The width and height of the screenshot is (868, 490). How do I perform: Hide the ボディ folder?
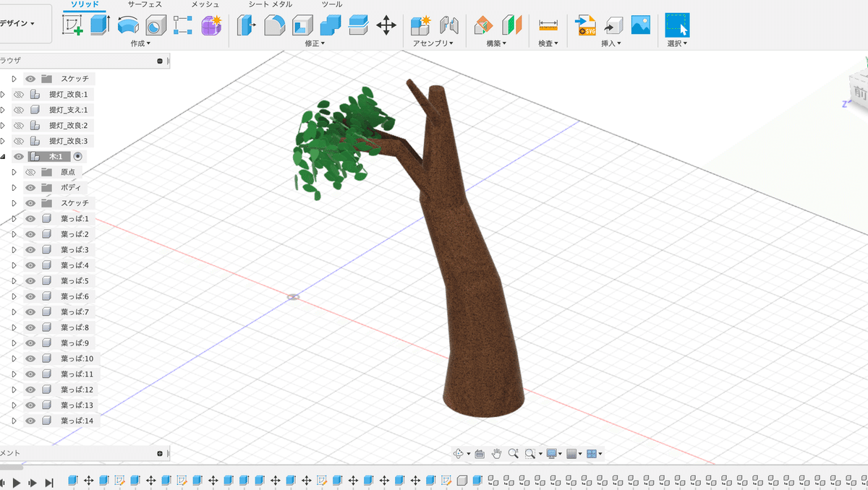point(30,188)
